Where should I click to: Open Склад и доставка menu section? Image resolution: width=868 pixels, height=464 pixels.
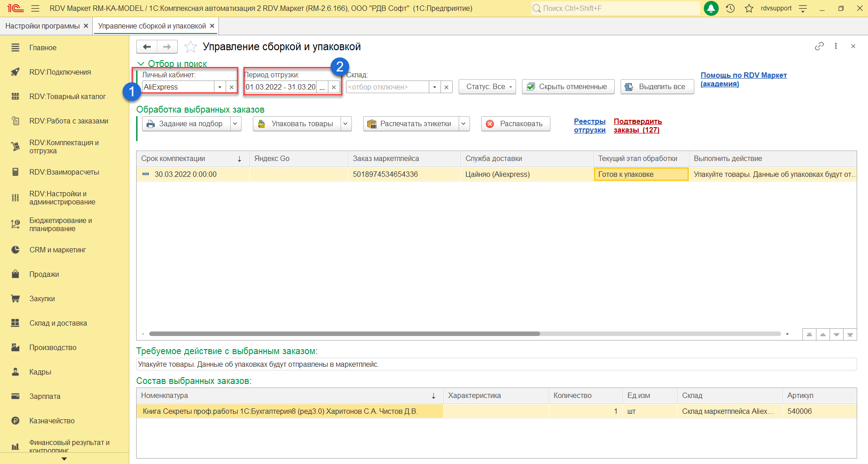(x=58, y=323)
